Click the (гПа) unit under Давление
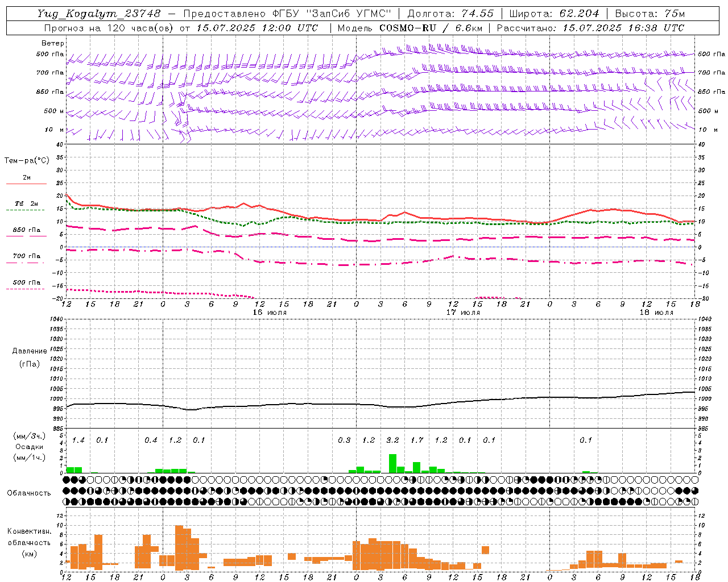The height and width of the screenshot is (582, 728). pyautogui.click(x=30, y=364)
